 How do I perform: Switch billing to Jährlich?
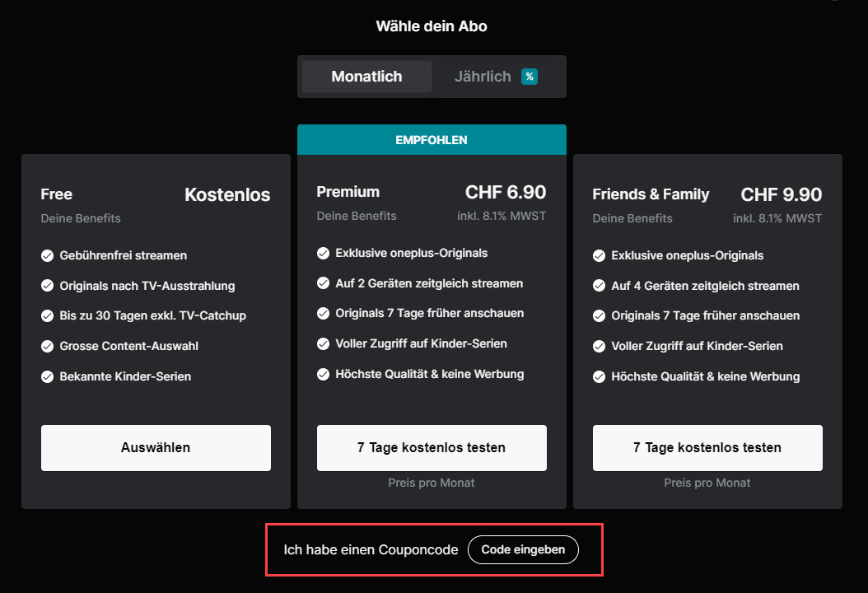click(483, 77)
